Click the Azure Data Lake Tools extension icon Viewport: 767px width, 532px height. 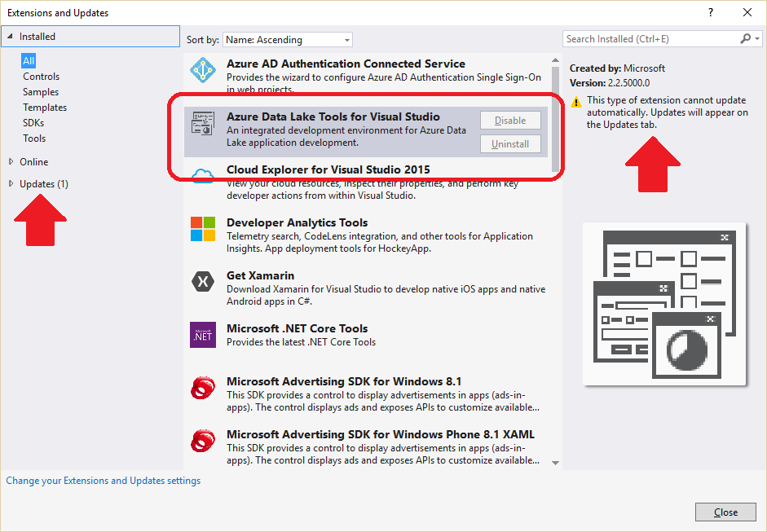(203, 123)
